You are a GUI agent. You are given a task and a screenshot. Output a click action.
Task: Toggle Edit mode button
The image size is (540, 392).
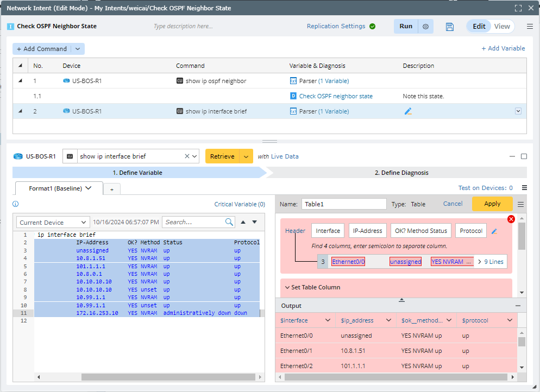[479, 27]
